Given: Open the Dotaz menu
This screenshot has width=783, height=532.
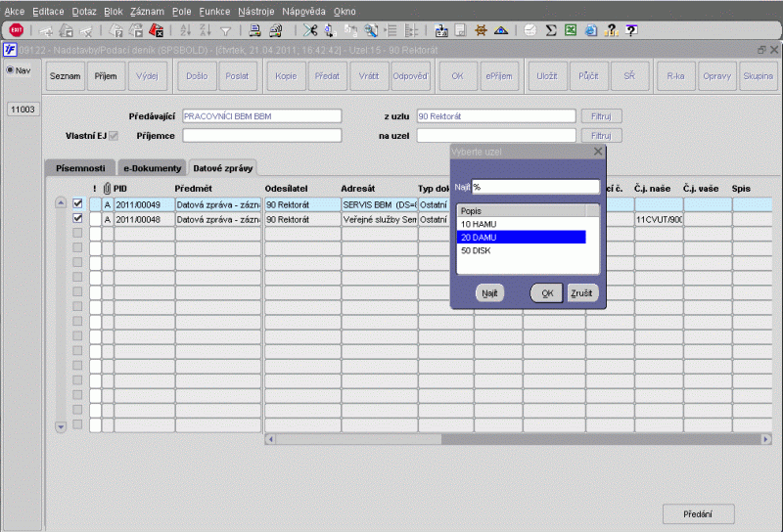Looking at the screenshot, I should (x=84, y=11).
